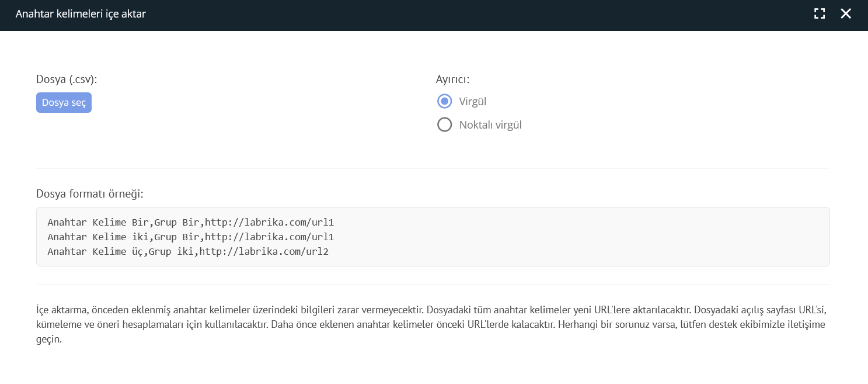This screenshot has height=384, width=868.
Task: Click the 'Dosya seç' file button
Action: pyautogui.click(x=64, y=102)
